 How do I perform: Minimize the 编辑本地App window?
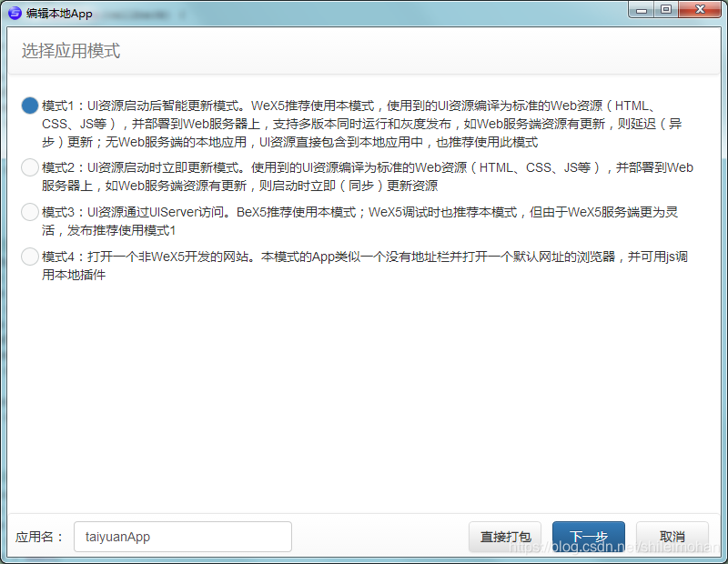[x=642, y=10]
